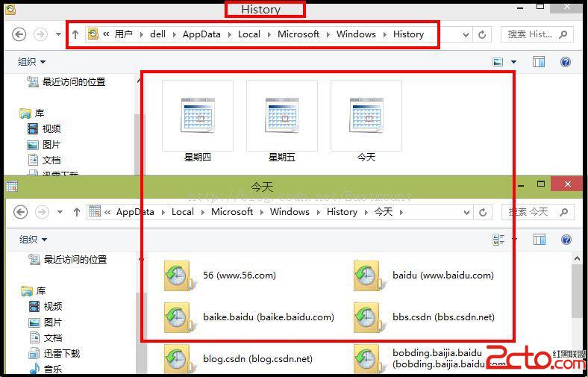Open blog.csdn (blog.csdn.net) history entry
The image size is (588, 377).
pos(239,359)
